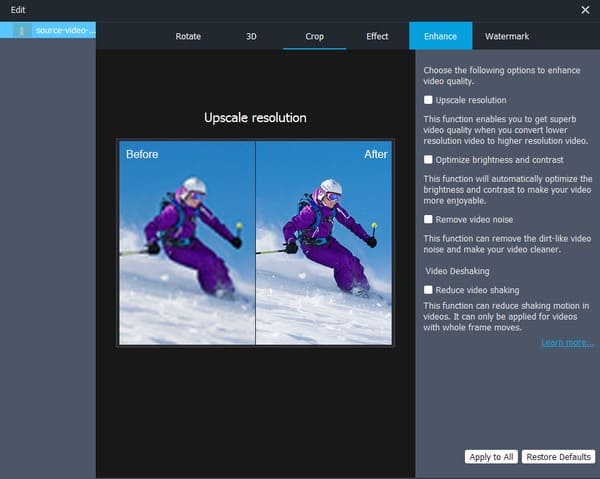Open the Watermark tab
This screenshot has height=479, width=600.
507,36
